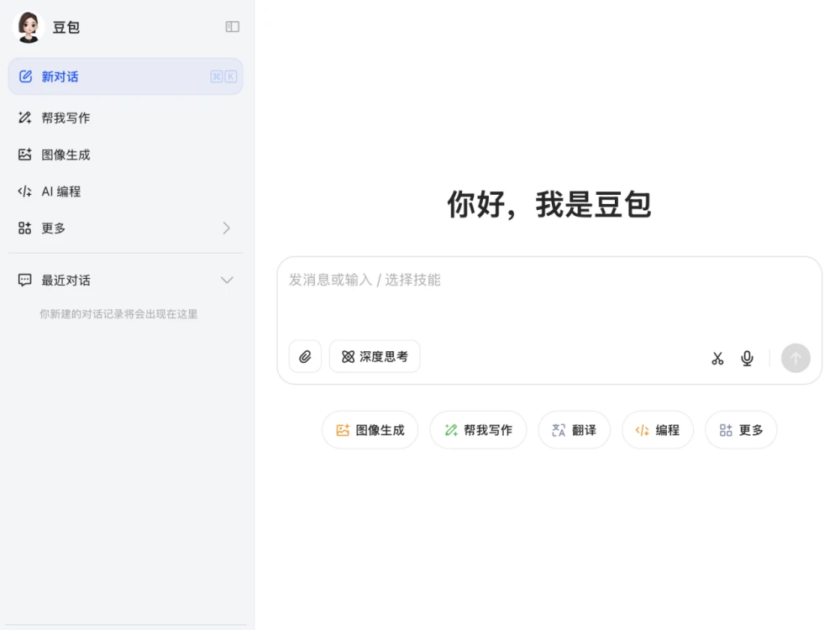This screenshot has height=630, width=840.
Task: Select 图像生成 from the sidebar
Action: (x=65, y=155)
